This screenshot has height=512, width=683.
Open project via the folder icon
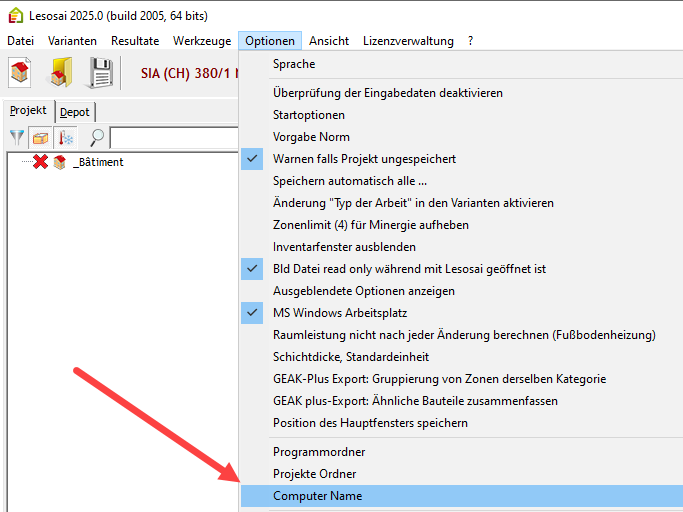point(62,73)
